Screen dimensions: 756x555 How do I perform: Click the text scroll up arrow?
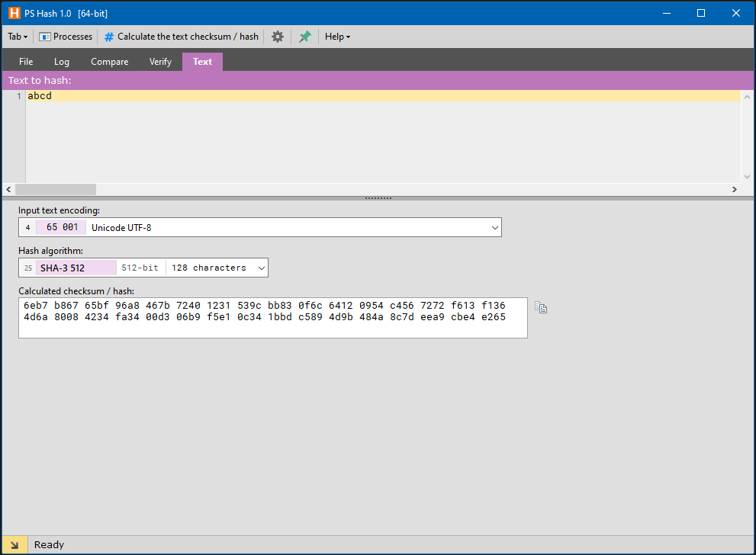click(x=747, y=97)
